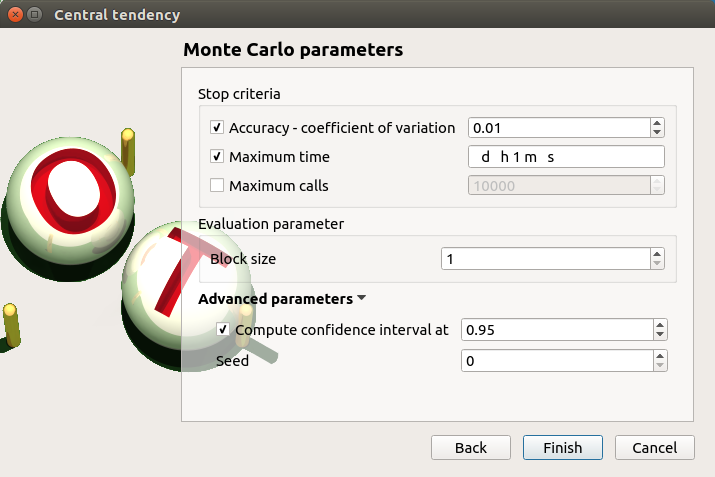715x477 pixels.
Task: Click the Maximum time input field
Action: point(566,157)
